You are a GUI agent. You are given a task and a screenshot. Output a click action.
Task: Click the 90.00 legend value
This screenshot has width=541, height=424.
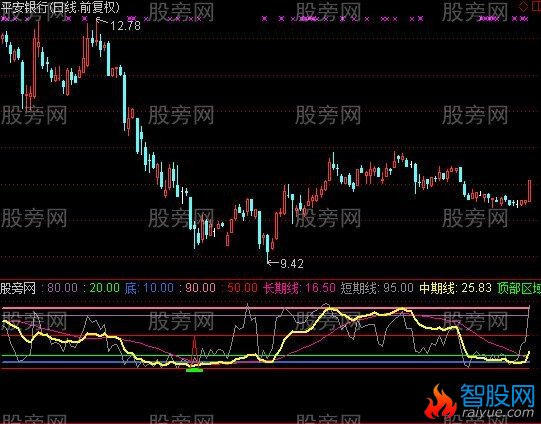point(200,288)
